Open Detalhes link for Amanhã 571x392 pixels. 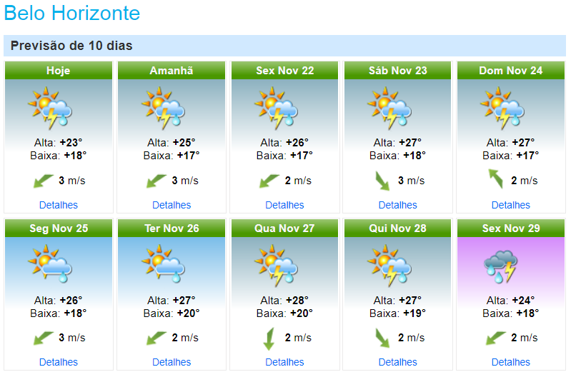point(172,205)
